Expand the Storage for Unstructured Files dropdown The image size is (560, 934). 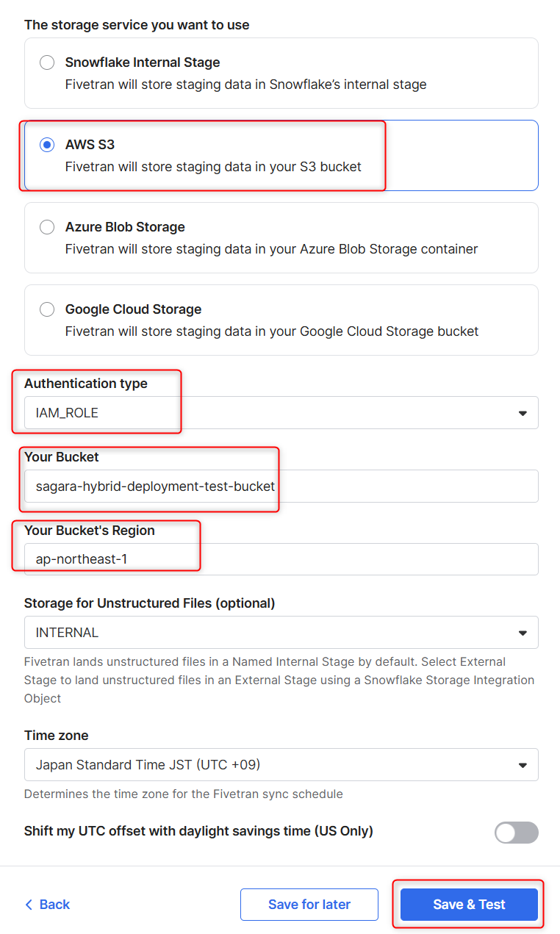coord(281,633)
